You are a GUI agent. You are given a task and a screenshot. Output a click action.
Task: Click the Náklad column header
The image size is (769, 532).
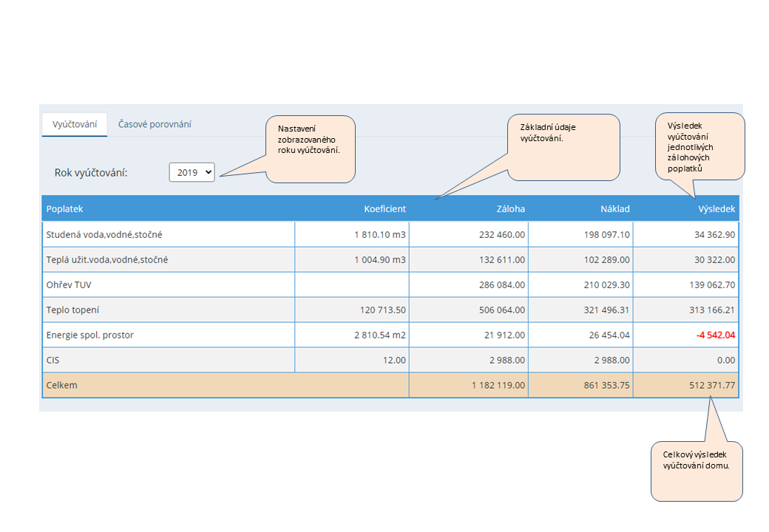point(615,209)
